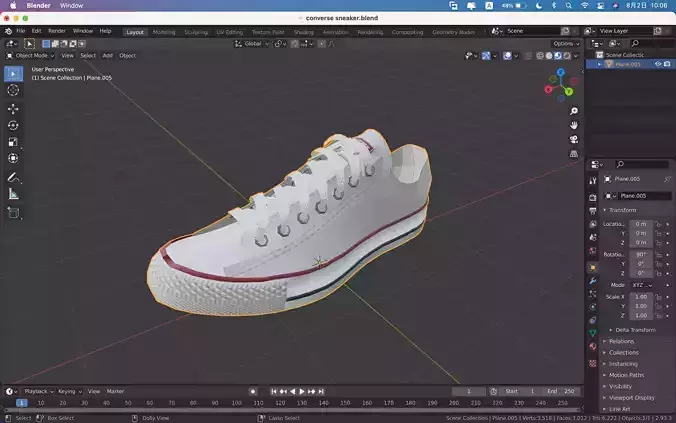Open the rotation Mode XYZ dropdown
The height and width of the screenshot is (423, 676).
point(642,285)
